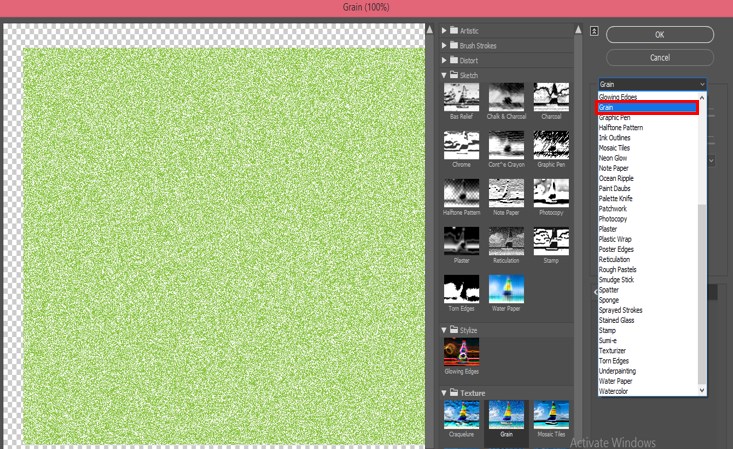
Task: Choose Sprayed Strokes from the list
Action: 620,310
